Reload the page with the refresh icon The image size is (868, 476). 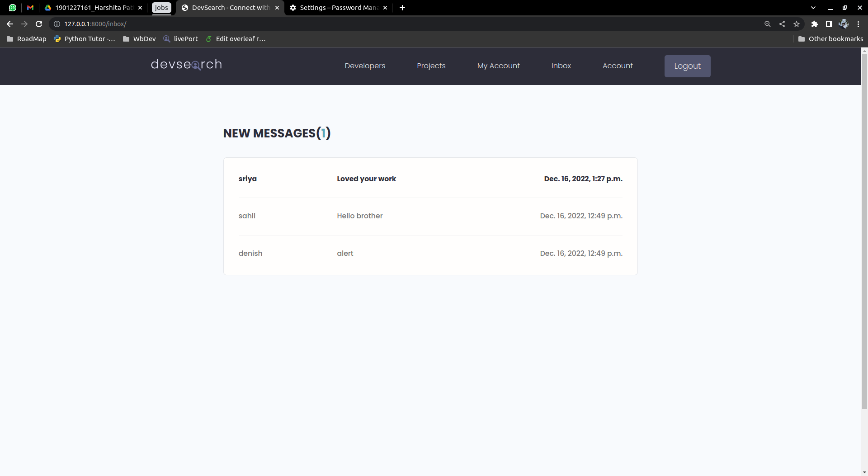tap(39, 24)
